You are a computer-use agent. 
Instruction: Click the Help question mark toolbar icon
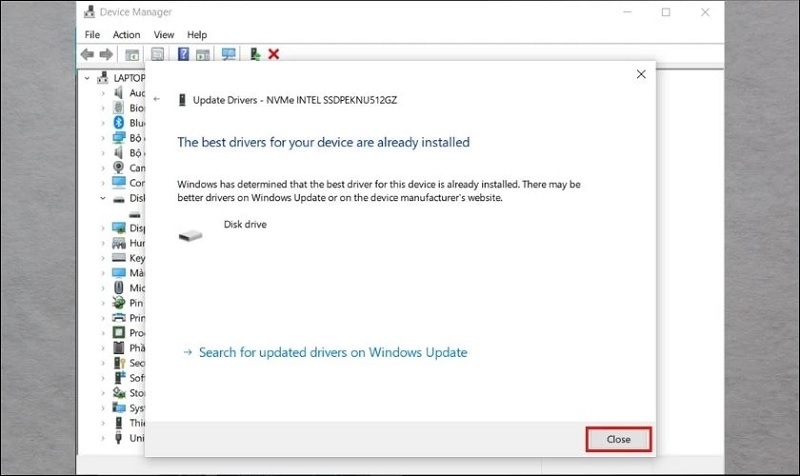click(183, 54)
